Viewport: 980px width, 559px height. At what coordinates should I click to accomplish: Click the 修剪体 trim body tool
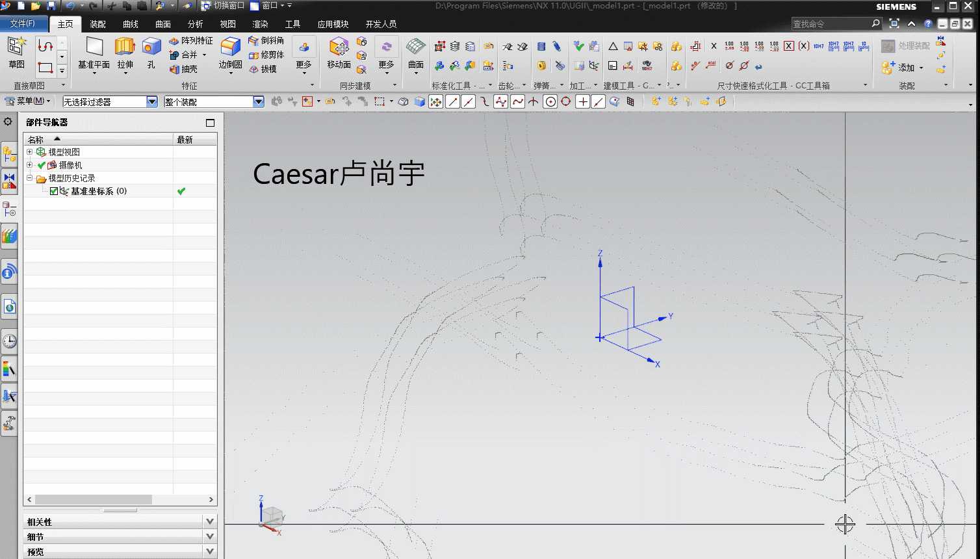point(266,55)
